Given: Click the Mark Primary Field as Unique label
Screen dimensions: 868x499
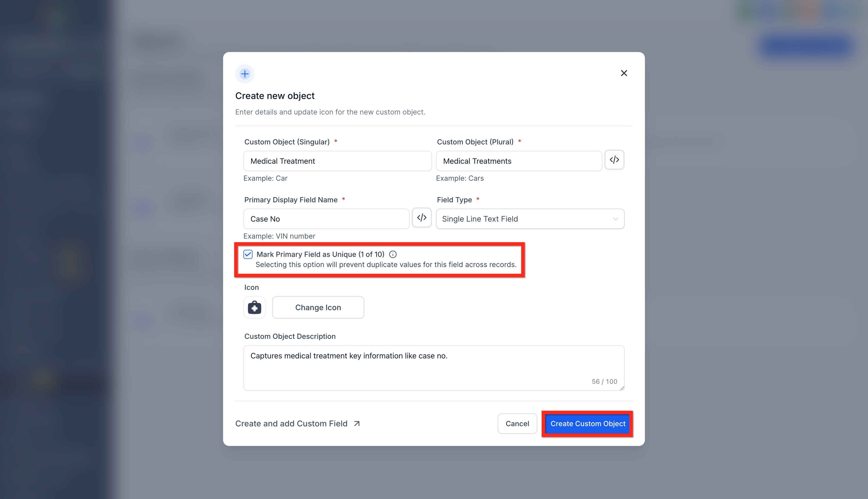Looking at the screenshot, I should pos(320,254).
